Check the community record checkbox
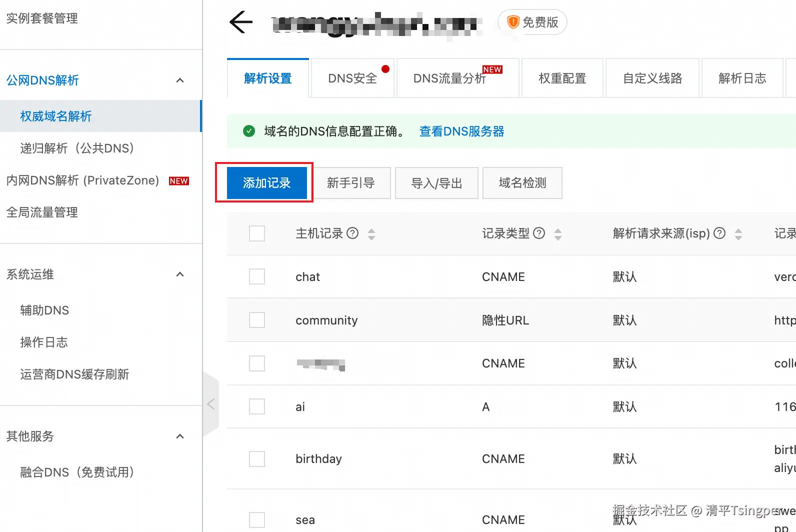This screenshot has width=796, height=532. pyautogui.click(x=257, y=320)
